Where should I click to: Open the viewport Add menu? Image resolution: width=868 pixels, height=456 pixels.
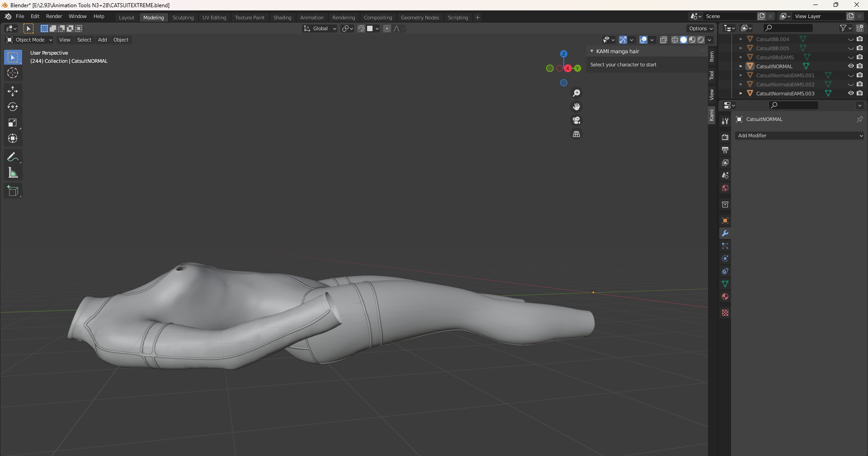tap(103, 40)
